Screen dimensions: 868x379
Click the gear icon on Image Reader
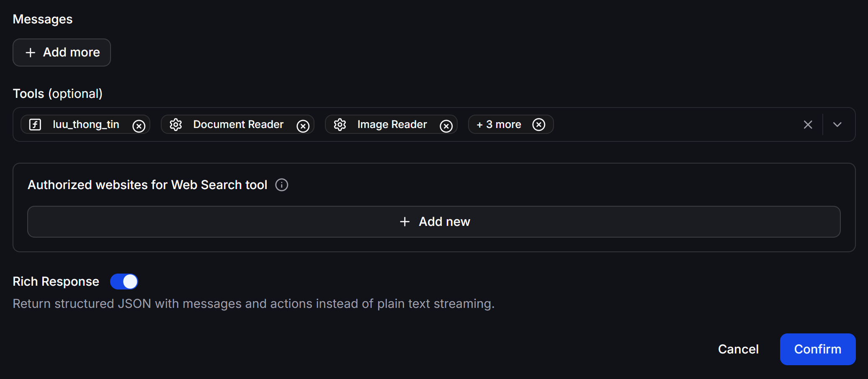340,124
